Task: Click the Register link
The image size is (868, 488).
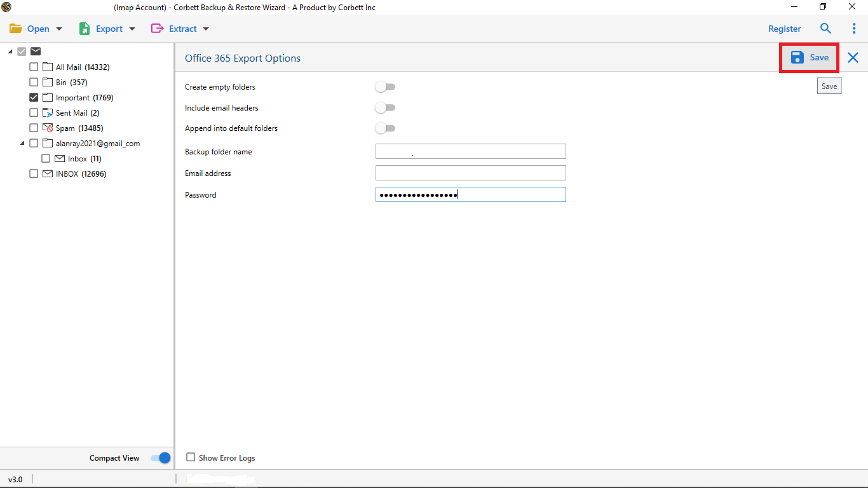Action: click(785, 29)
